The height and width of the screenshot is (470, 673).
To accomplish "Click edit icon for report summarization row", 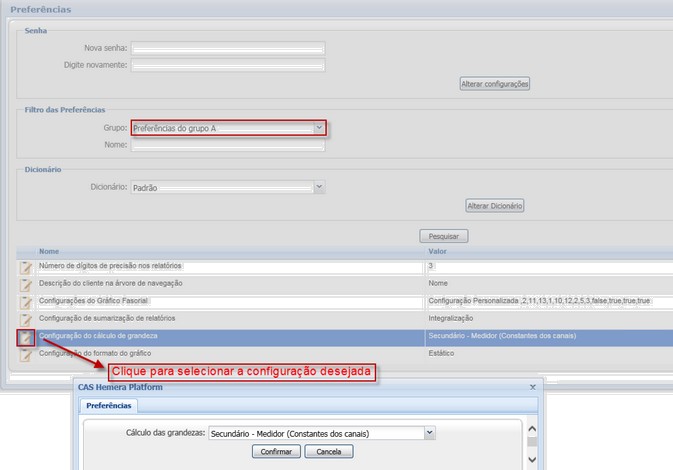I will tap(25, 319).
